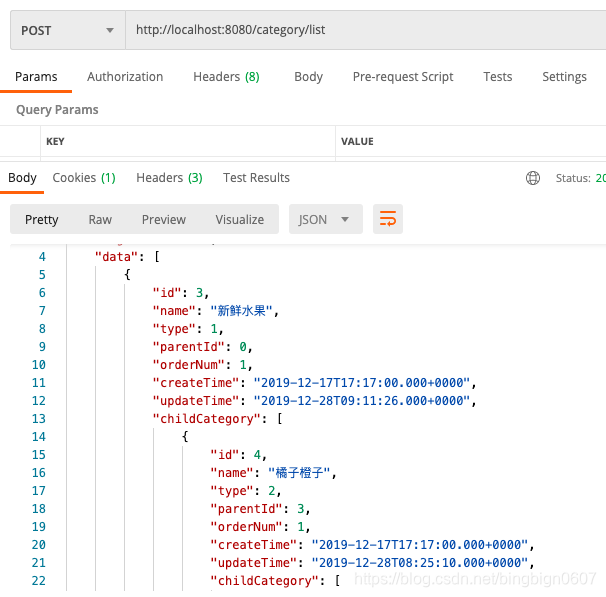Click the "orderNum" key on line 10
Screen dimensions: 606x597
[x=189, y=365]
